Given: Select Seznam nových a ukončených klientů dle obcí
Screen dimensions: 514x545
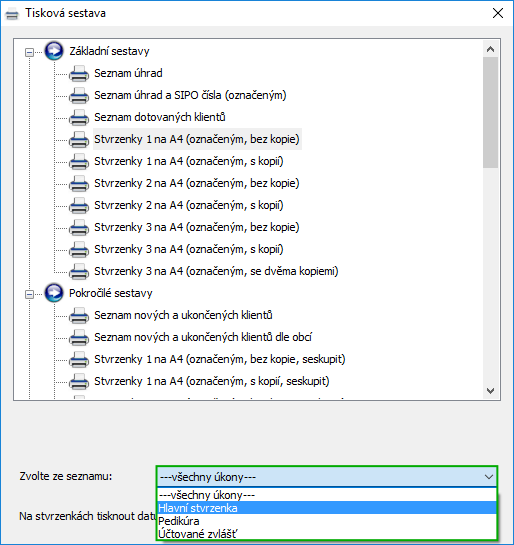Looking at the screenshot, I should [203, 337].
